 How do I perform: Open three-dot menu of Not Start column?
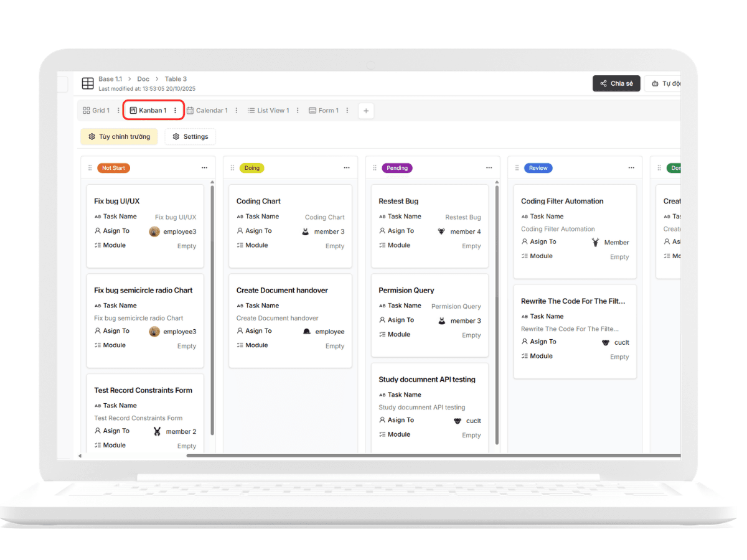204,168
